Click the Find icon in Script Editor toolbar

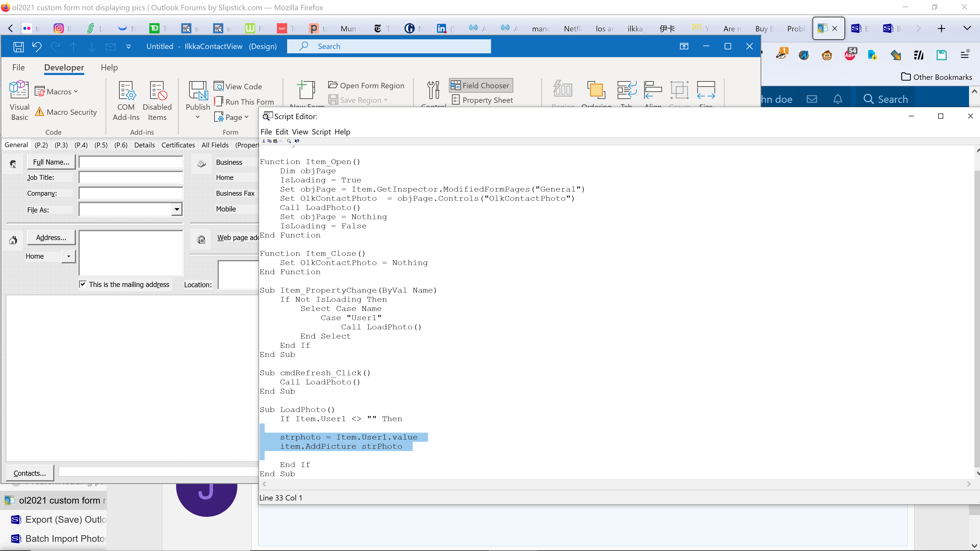click(x=289, y=141)
